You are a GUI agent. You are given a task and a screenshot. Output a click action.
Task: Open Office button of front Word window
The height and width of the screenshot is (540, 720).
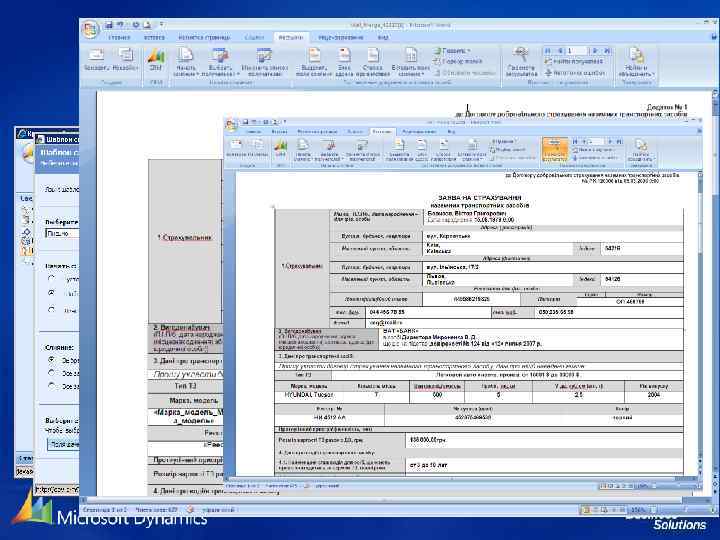click(x=231, y=124)
